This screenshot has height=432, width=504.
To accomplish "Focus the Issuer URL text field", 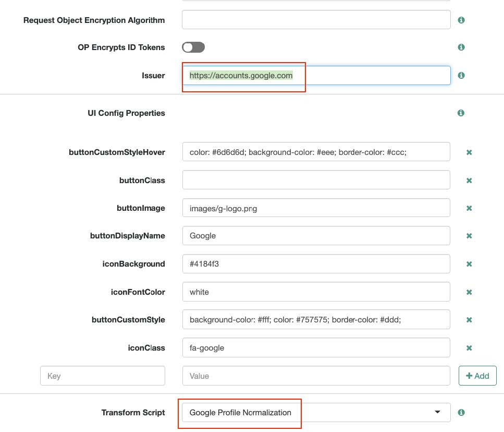I will (316, 76).
